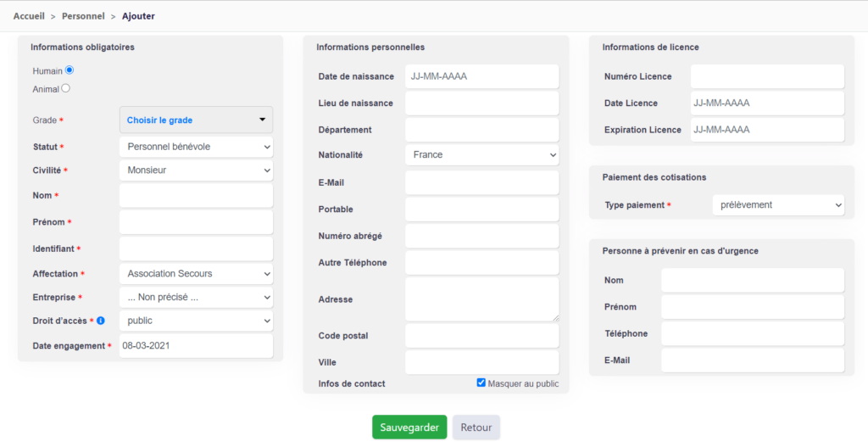
Task: Click the green Sauvegarder button
Action: pos(409,427)
